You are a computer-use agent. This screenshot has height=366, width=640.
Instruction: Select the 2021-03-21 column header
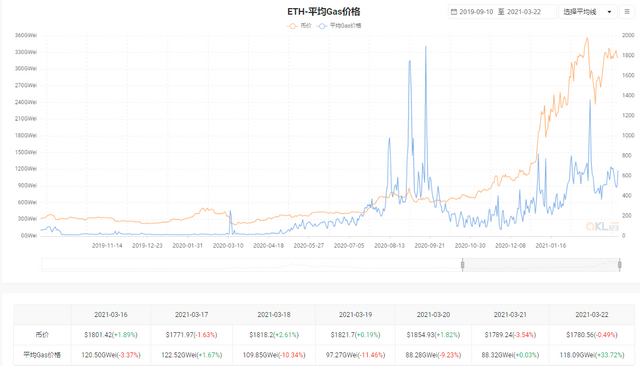[x=510, y=315]
